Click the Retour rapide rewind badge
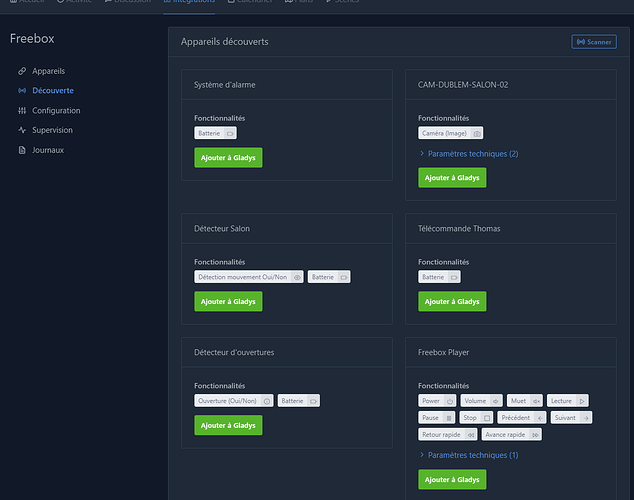Viewport: 634px width, 500px height. click(x=448, y=435)
